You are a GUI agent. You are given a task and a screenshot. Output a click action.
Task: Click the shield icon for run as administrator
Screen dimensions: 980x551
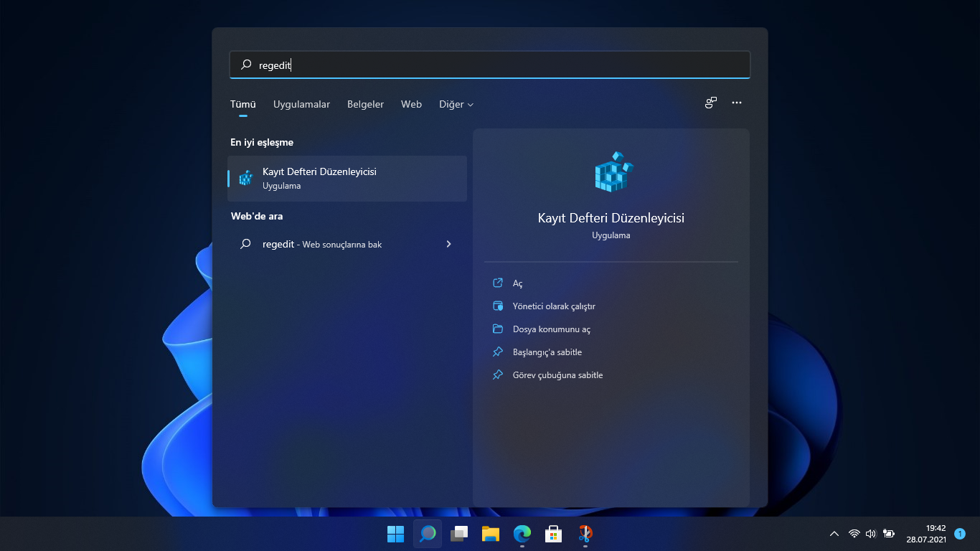498,306
